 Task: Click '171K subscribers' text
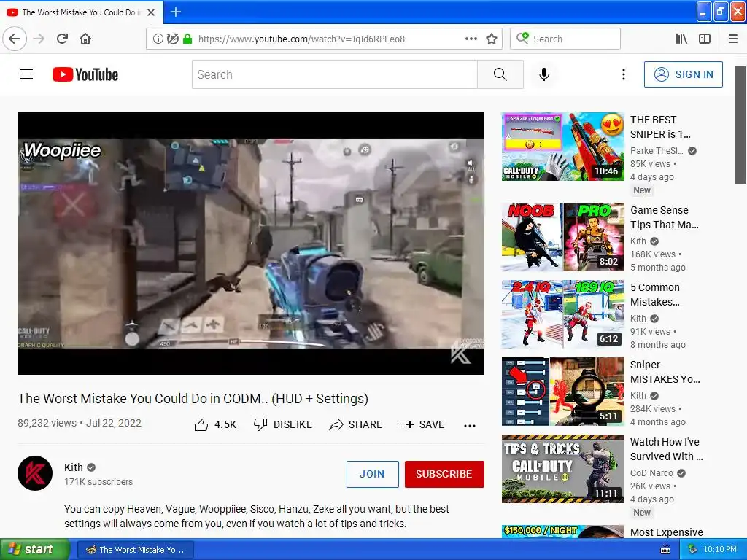pos(98,482)
